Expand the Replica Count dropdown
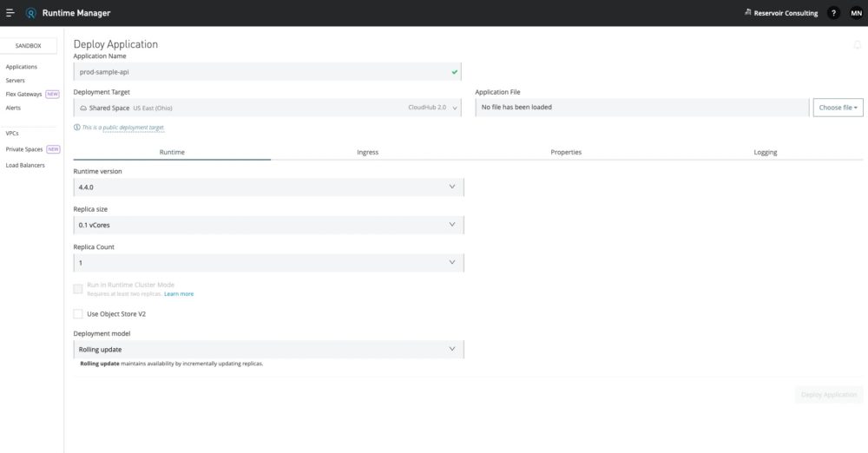Screen dimensions: 868x453 click(268, 262)
